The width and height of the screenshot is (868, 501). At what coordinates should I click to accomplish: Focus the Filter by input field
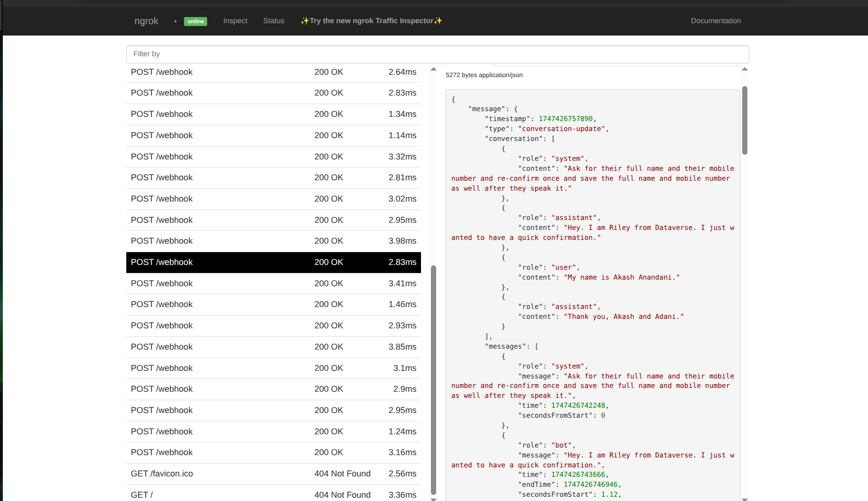438,54
